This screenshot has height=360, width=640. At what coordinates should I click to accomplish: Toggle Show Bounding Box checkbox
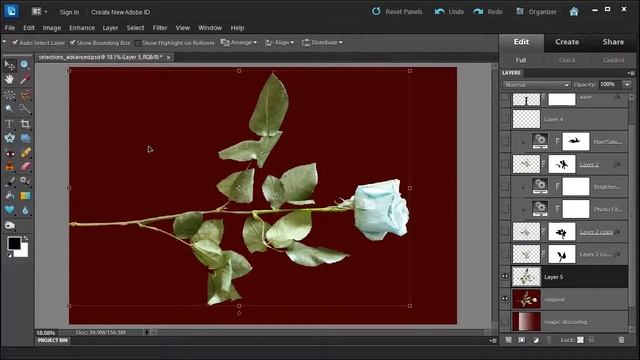pos(72,42)
